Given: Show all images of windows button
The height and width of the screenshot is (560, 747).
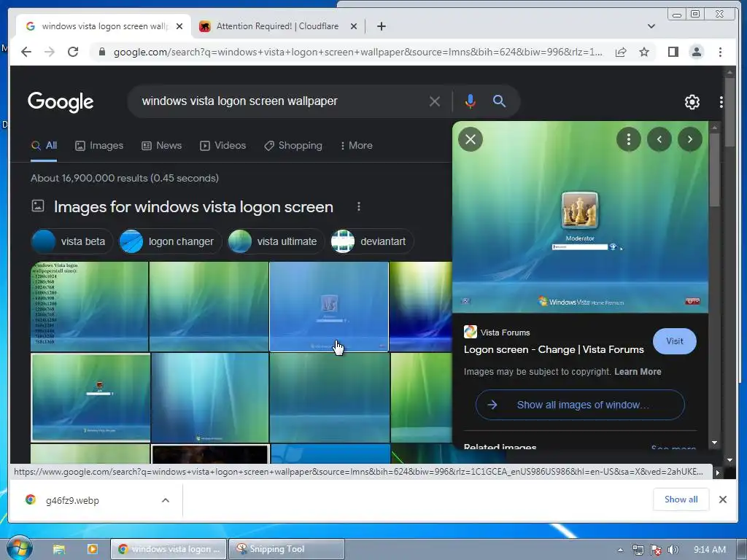Looking at the screenshot, I should (x=580, y=405).
